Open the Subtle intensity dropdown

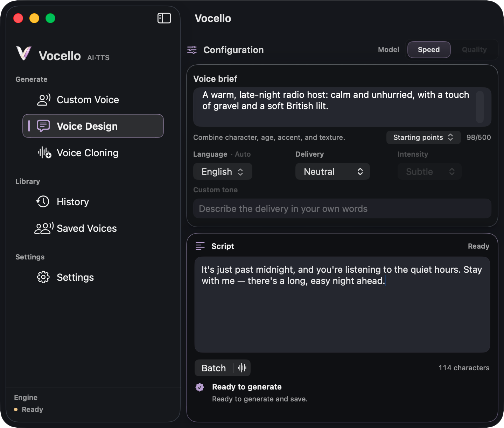pos(429,172)
